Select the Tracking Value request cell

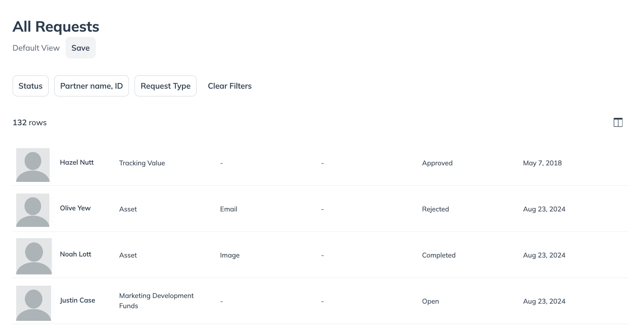(142, 163)
